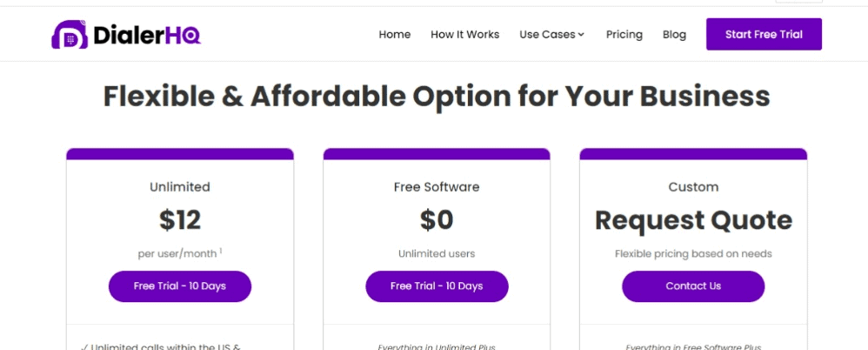This screenshot has width=868, height=350.
Task: Click the chevron beside Use Cases
Action: (581, 35)
